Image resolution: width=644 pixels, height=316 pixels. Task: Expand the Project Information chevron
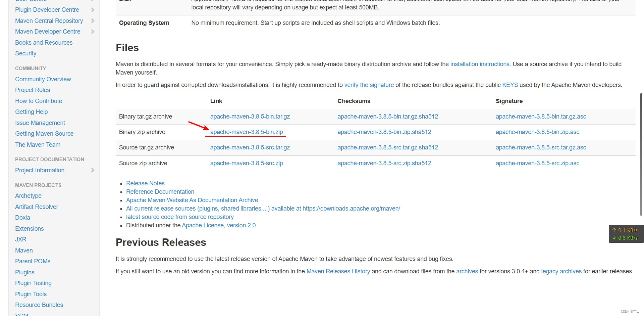[x=93, y=170]
